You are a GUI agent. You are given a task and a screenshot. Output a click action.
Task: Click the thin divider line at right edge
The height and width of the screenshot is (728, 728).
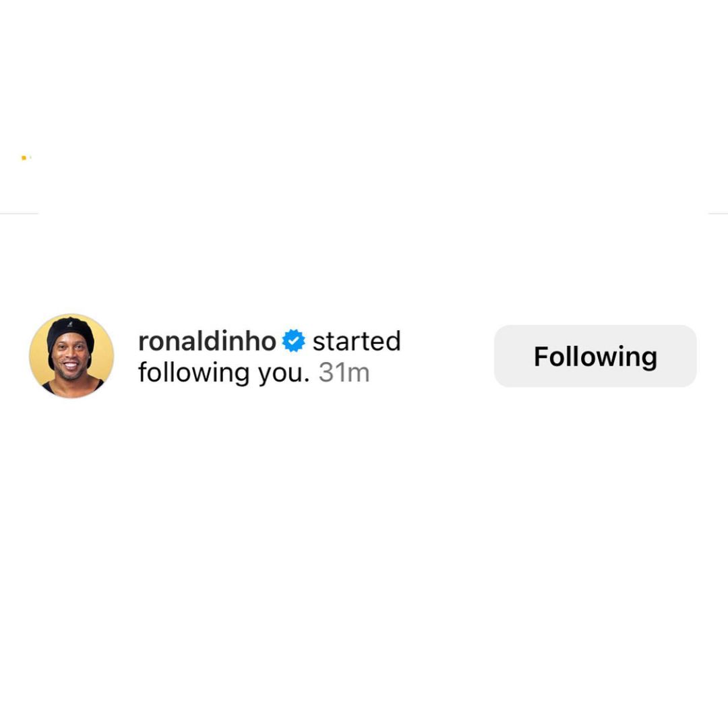point(718,213)
